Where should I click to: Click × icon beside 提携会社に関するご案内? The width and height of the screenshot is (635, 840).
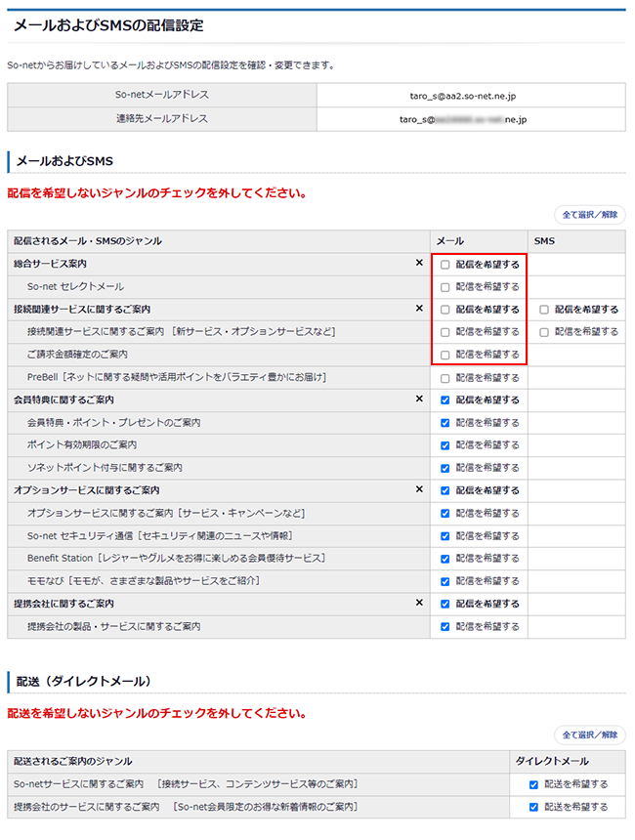(419, 604)
